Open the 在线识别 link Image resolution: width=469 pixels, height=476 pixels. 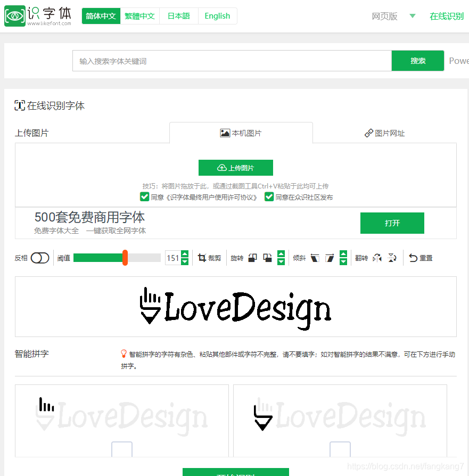tap(447, 17)
